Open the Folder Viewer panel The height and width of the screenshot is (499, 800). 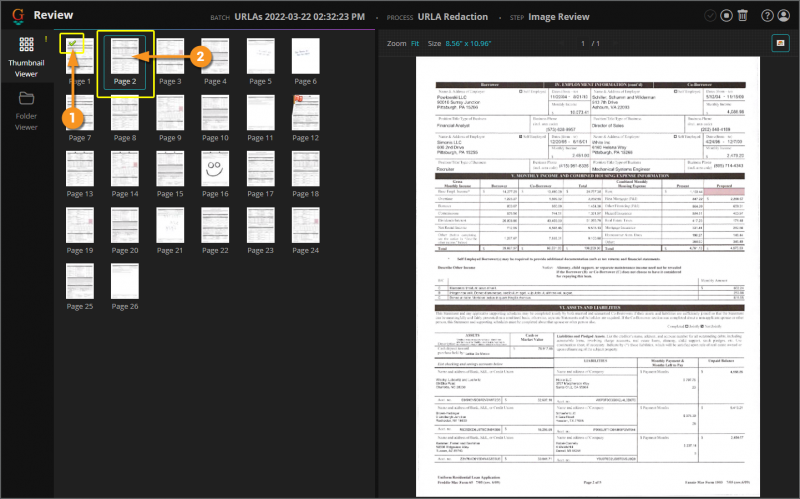pos(26,111)
